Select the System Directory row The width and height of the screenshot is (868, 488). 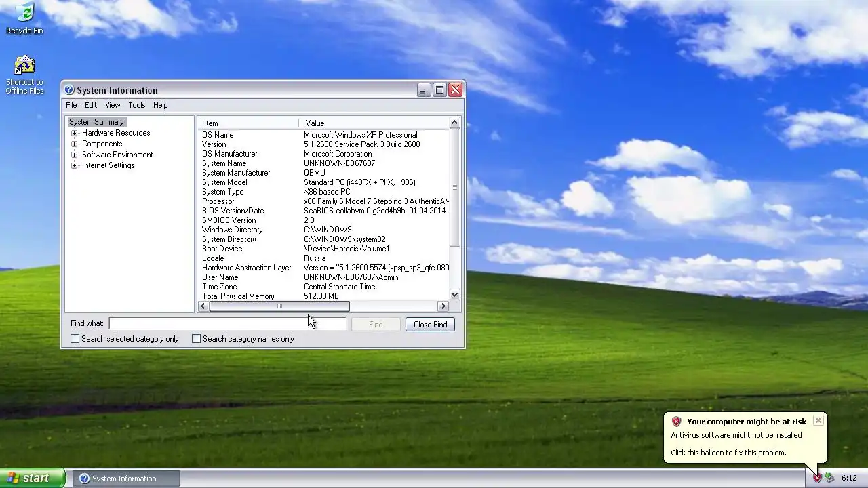323,239
